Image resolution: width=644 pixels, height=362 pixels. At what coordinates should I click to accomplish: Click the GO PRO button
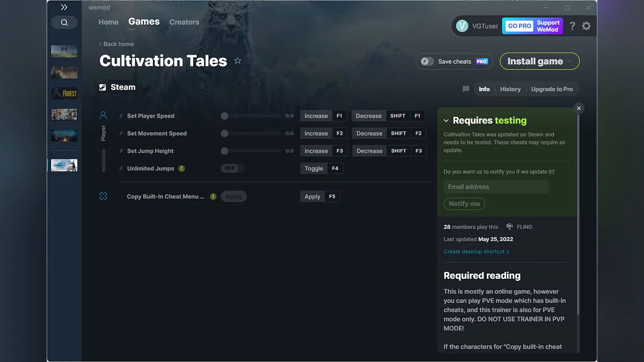(519, 26)
